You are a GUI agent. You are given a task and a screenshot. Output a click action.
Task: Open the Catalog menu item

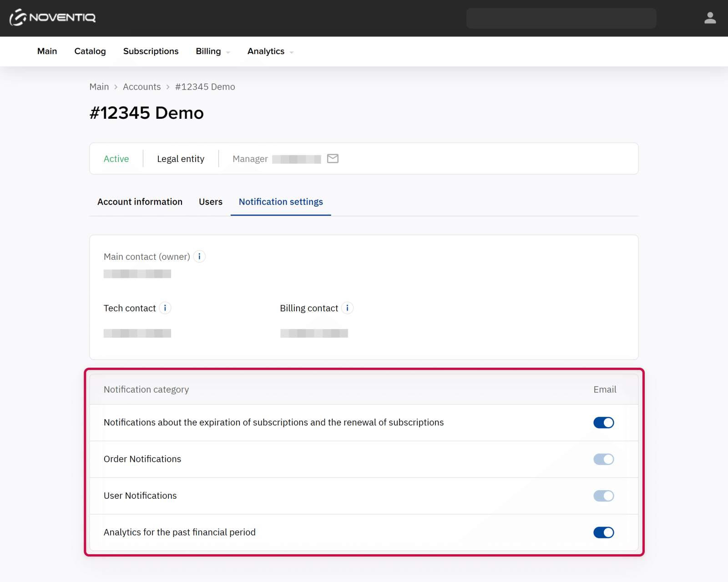90,51
